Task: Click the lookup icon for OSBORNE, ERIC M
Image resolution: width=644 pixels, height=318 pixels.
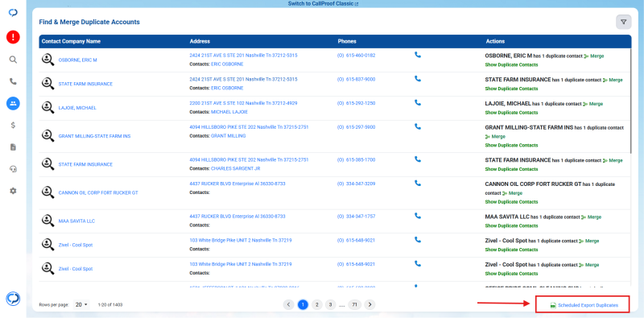Action: pyautogui.click(x=47, y=60)
